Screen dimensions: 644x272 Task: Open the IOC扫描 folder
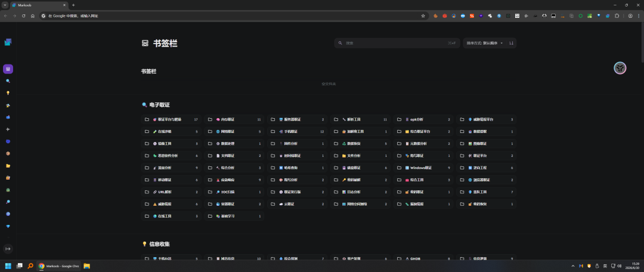click(234, 192)
